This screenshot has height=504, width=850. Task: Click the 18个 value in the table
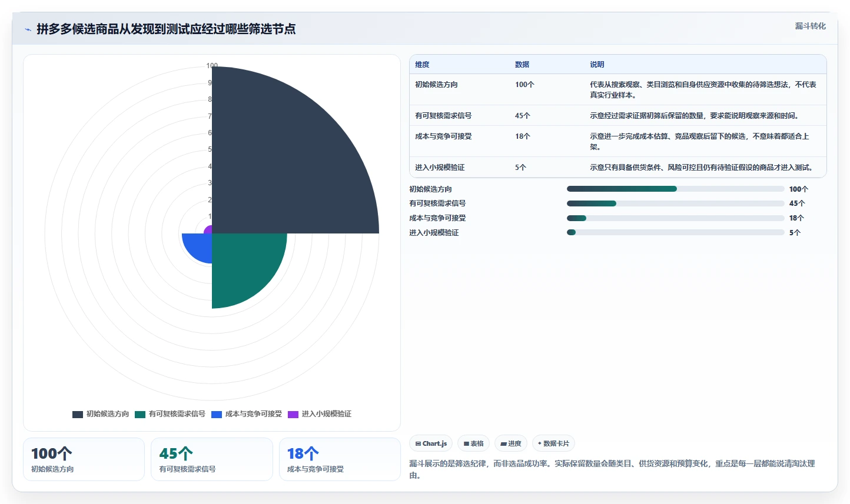coord(523,136)
